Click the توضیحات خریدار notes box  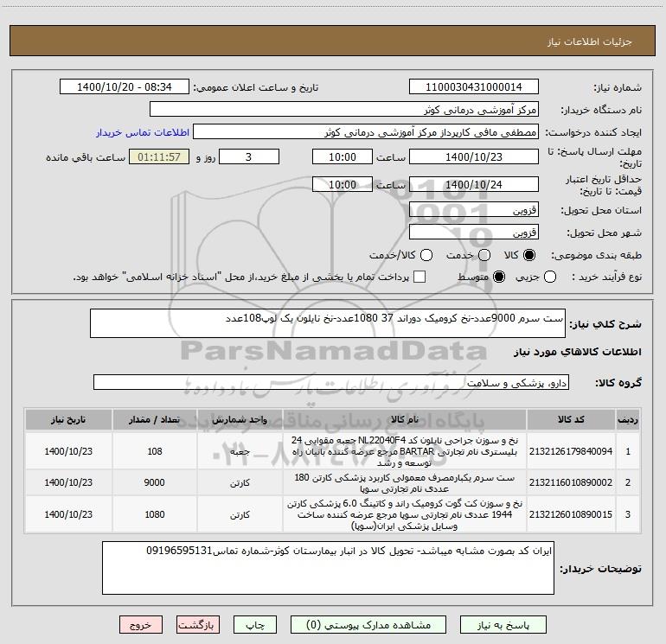328,568
